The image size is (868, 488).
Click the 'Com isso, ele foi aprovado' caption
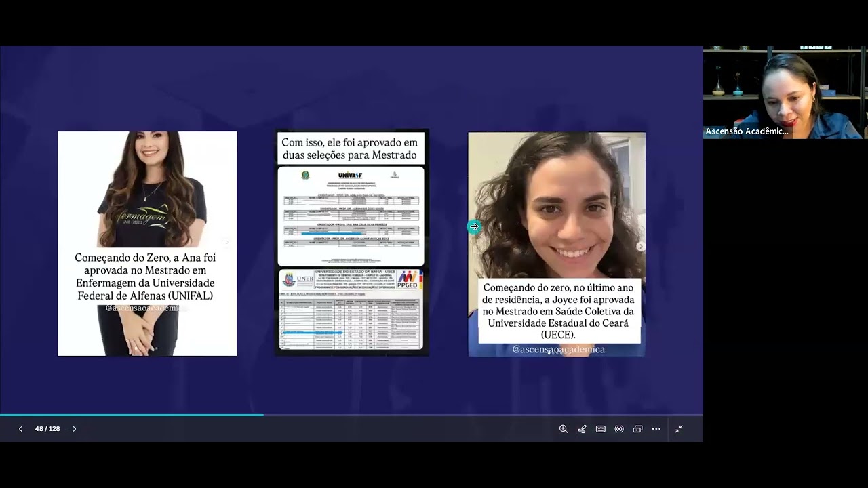click(x=349, y=149)
